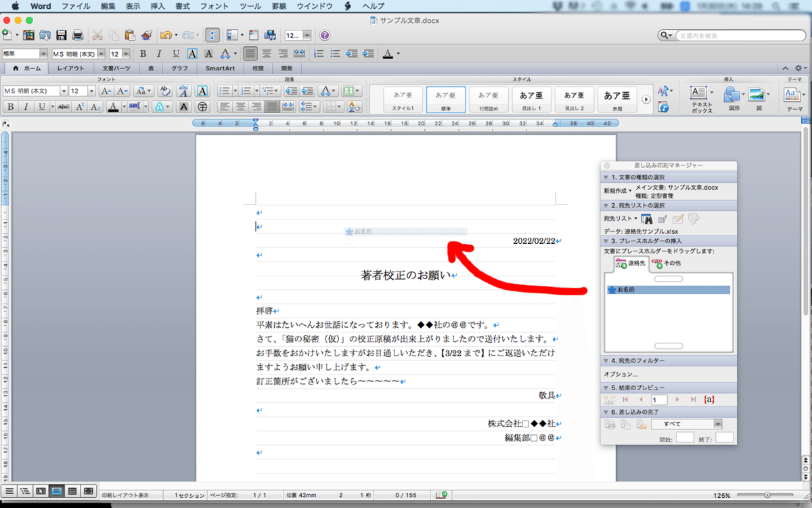Click the record number field showing 1
The image size is (812, 508).
tap(658, 400)
